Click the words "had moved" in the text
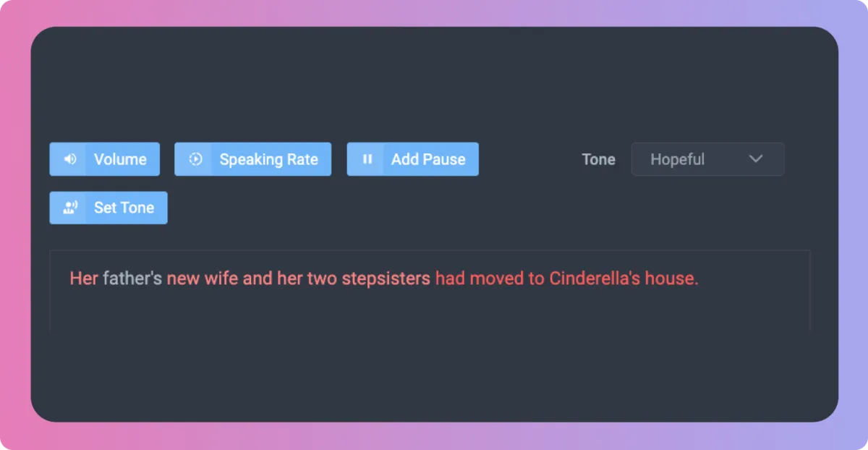This screenshot has height=450, width=868. (x=470, y=279)
